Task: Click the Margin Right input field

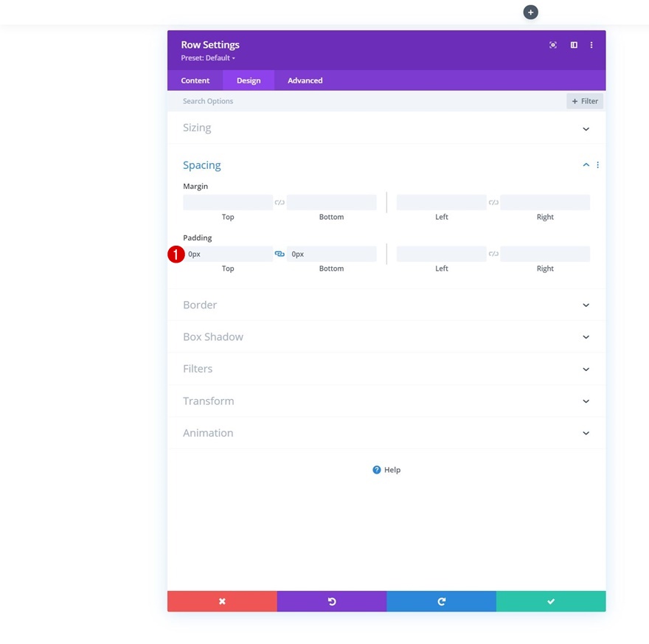Action: [545, 202]
